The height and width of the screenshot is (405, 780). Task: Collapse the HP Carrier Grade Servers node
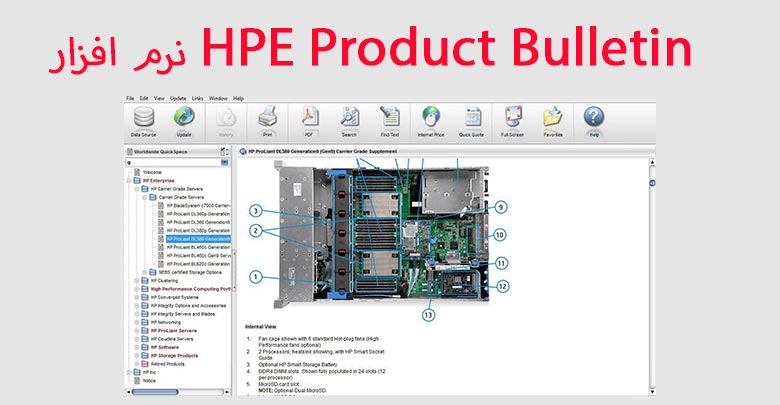(137, 189)
